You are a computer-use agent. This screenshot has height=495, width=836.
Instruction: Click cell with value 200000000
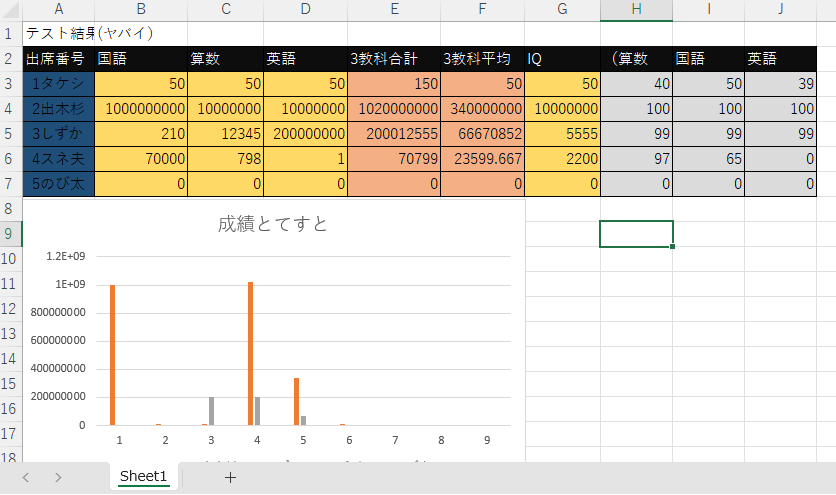(306, 134)
